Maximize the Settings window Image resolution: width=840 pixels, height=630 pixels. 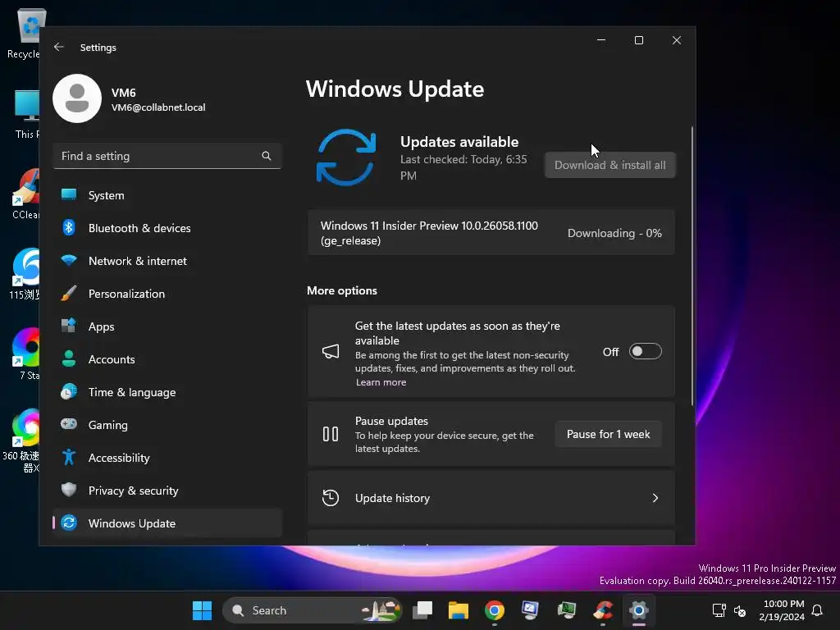click(638, 40)
